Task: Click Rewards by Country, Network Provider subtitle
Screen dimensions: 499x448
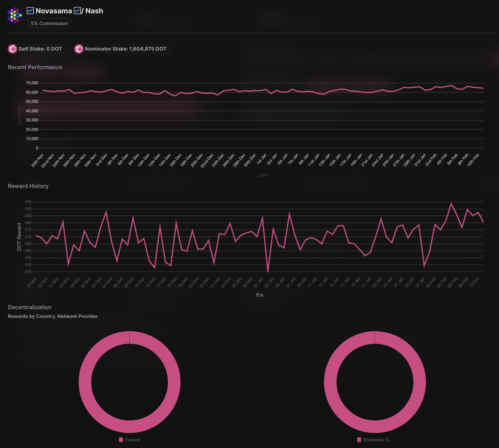Action: (x=53, y=316)
